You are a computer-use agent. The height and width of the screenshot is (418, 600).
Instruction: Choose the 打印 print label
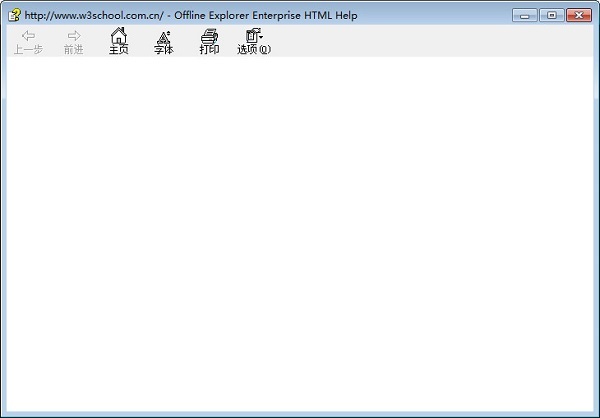click(x=209, y=49)
